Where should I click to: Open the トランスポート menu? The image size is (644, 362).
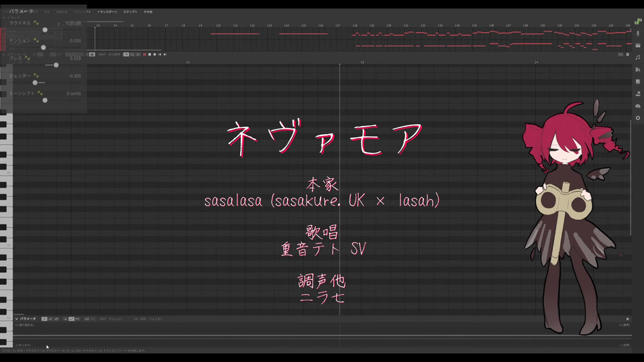pos(107,12)
